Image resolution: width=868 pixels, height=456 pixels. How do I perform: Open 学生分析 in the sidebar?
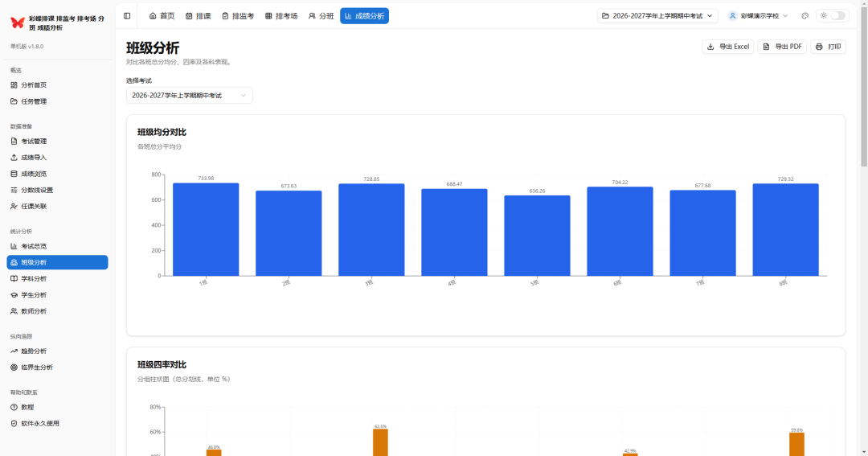57,295
